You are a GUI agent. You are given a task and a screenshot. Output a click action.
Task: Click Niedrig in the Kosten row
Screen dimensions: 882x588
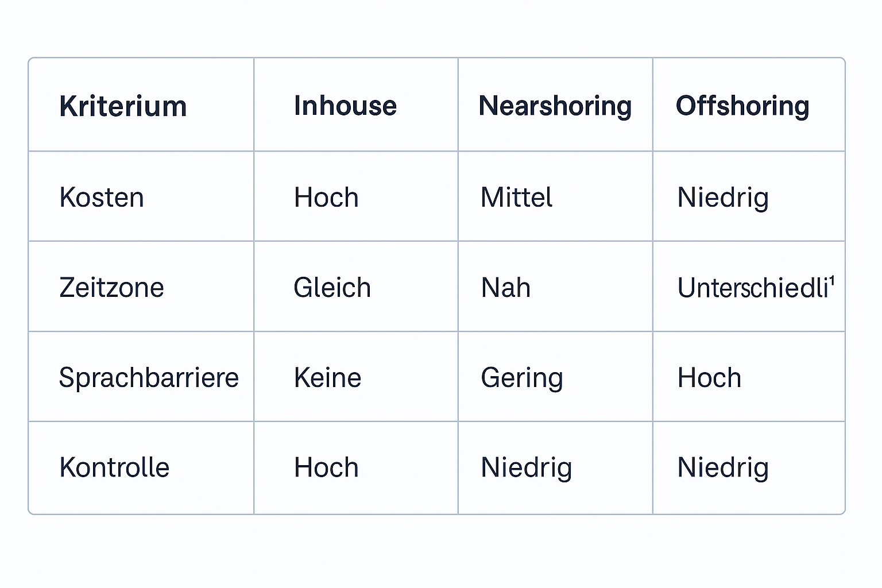click(722, 198)
